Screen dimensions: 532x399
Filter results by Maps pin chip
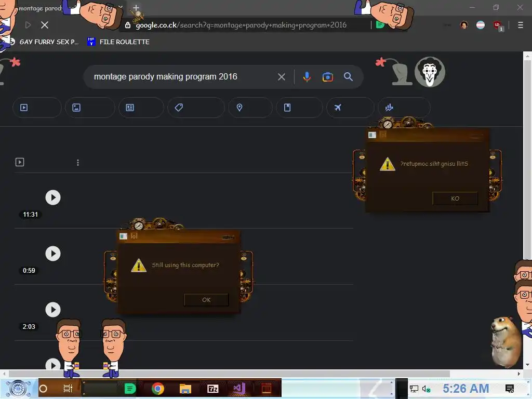250,108
